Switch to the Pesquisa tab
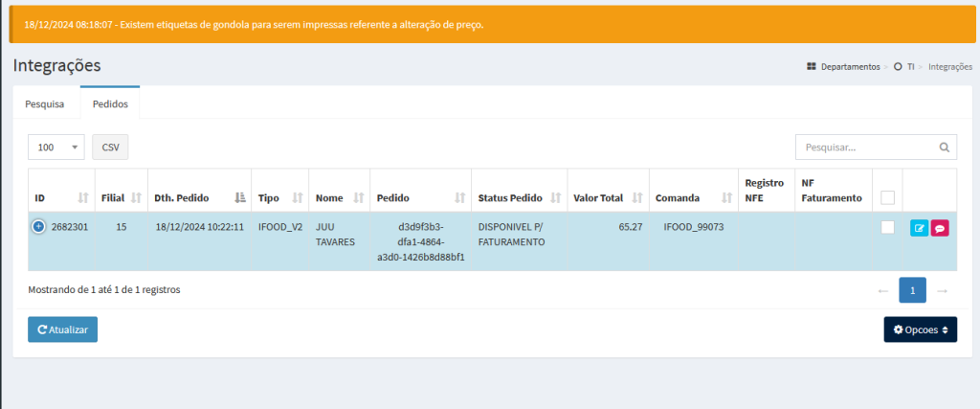Screen dimensions: 980x409 tap(44, 103)
